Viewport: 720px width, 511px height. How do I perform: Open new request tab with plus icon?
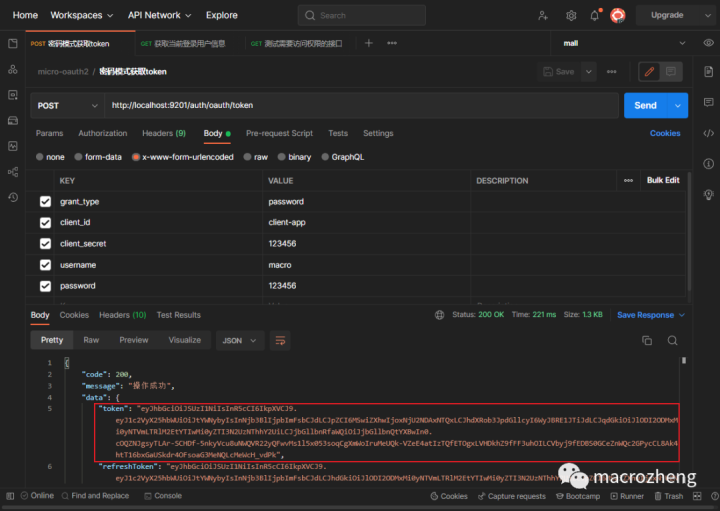click(369, 43)
